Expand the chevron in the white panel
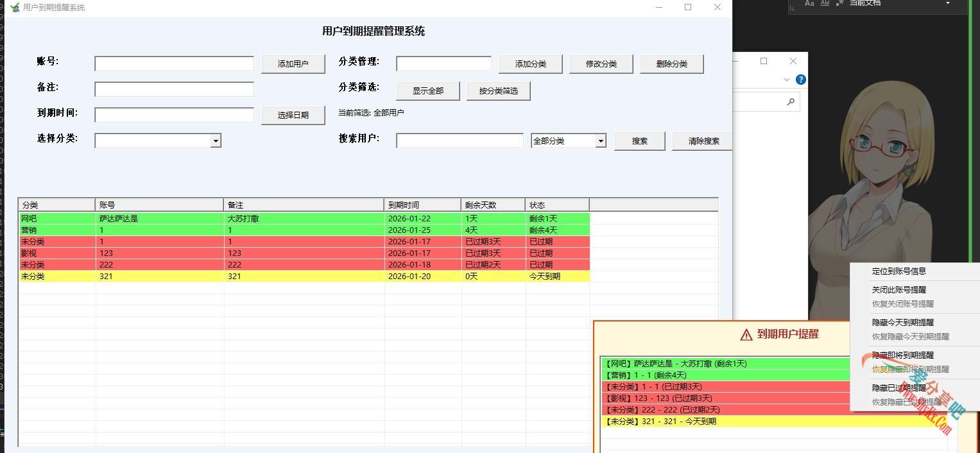Image resolution: width=980 pixels, height=453 pixels. point(786,80)
